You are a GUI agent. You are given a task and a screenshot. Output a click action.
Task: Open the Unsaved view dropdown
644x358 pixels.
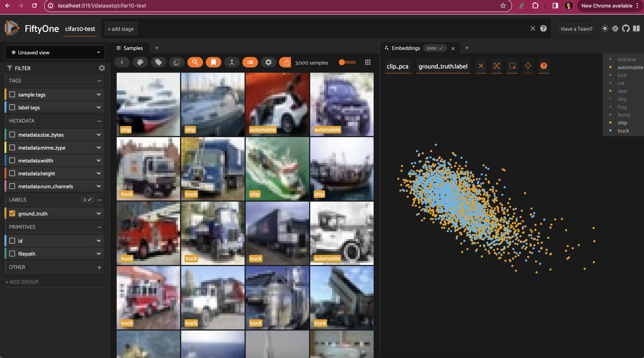click(55, 53)
